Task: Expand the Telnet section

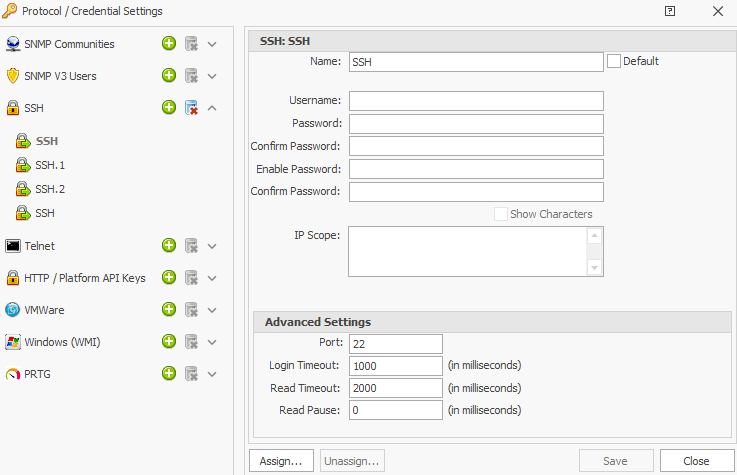Action: click(212, 246)
